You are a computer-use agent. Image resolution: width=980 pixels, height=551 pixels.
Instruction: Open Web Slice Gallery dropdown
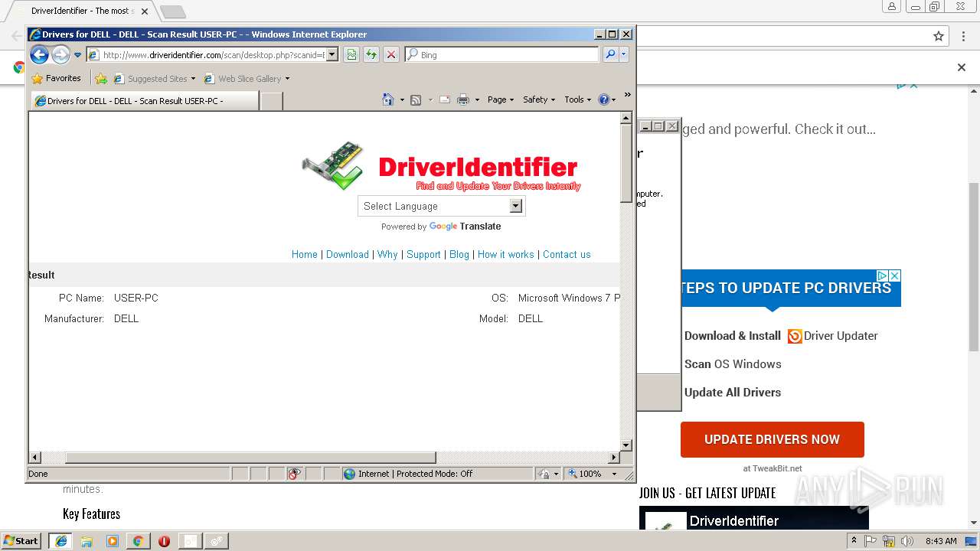[x=247, y=78]
